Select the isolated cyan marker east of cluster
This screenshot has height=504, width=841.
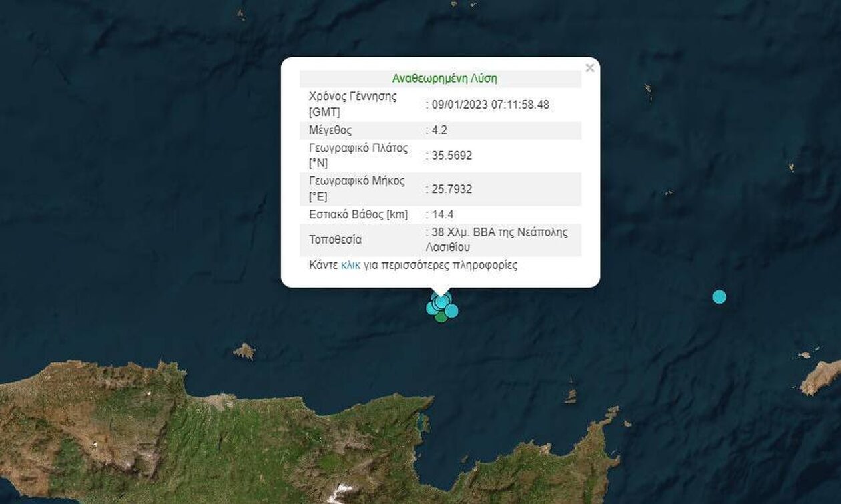[x=719, y=297]
